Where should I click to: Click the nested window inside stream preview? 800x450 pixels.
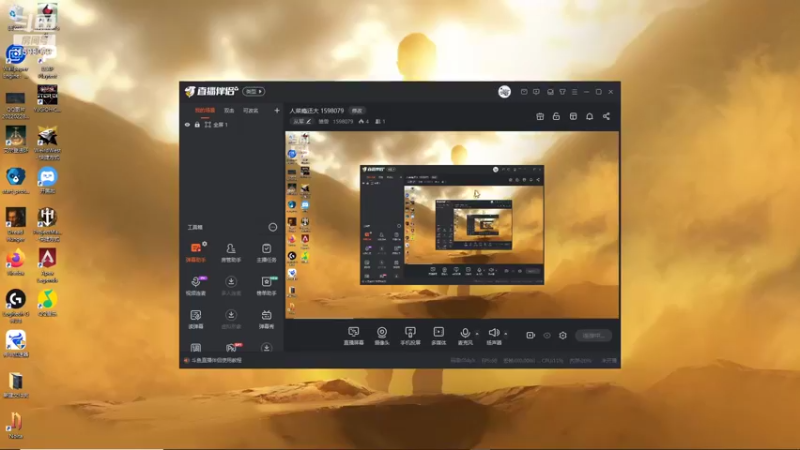[452, 224]
